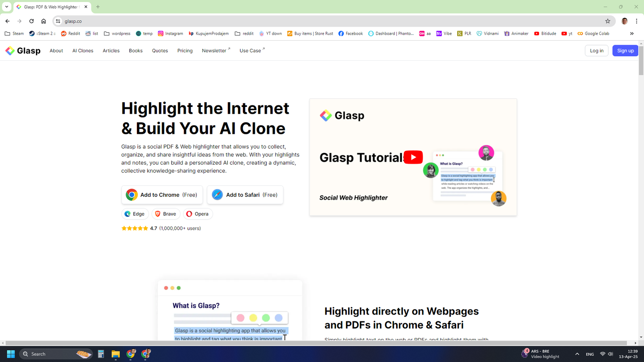The height and width of the screenshot is (362, 644).
Task: Open the volume control in tray
Action: click(611, 354)
